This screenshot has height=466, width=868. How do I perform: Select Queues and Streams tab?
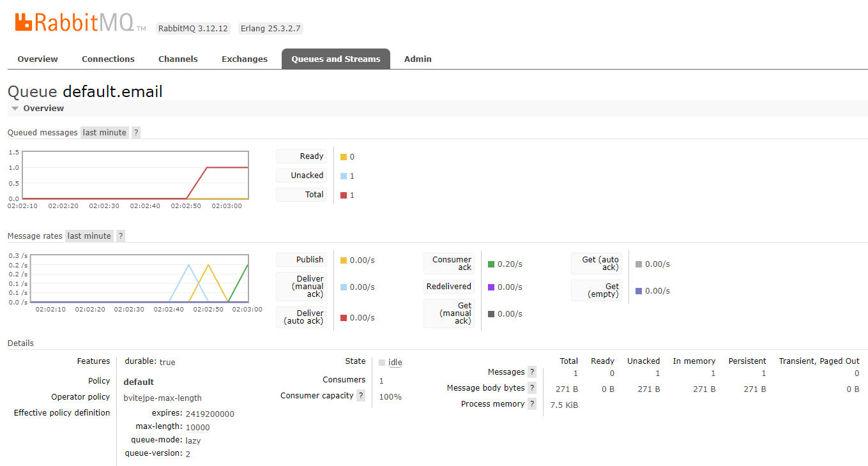click(336, 59)
